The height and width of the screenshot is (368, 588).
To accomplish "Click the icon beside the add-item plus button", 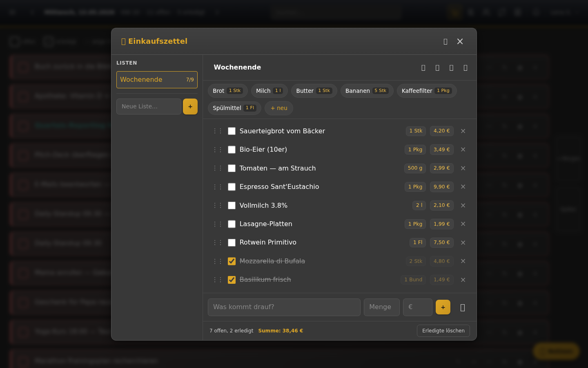I will point(463,307).
